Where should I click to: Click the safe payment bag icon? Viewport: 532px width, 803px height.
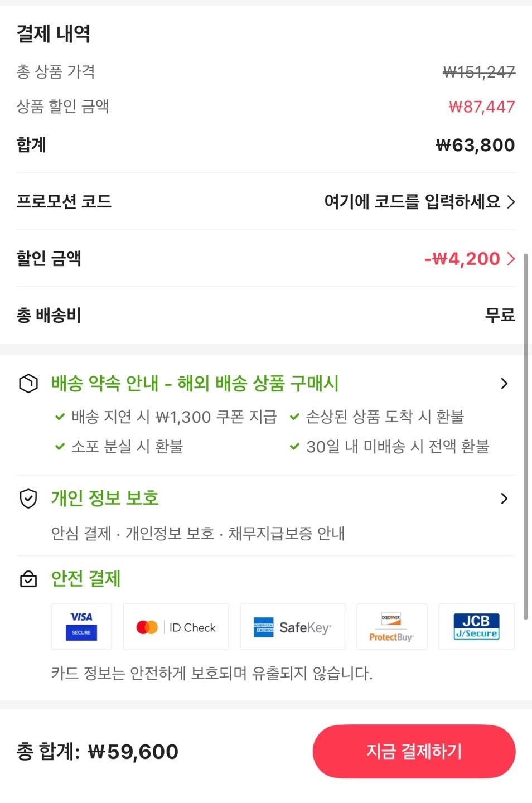pos(28,579)
